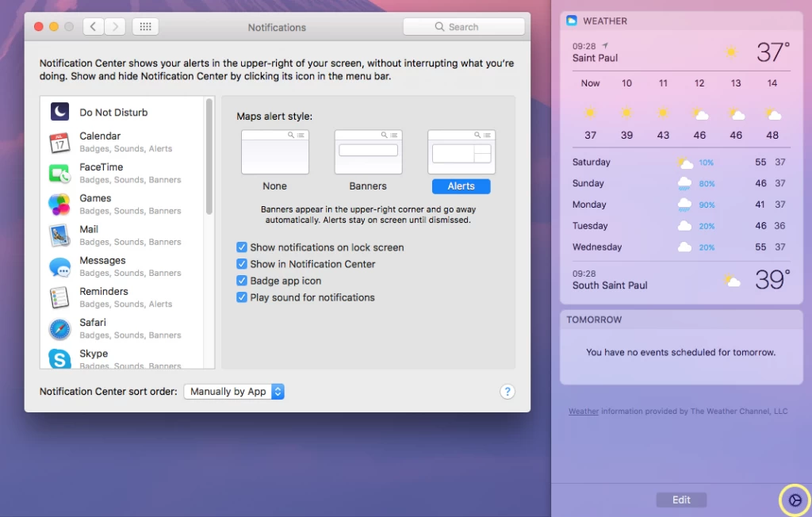
Task: Open Manually by App sort dropdown
Action: (234, 391)
